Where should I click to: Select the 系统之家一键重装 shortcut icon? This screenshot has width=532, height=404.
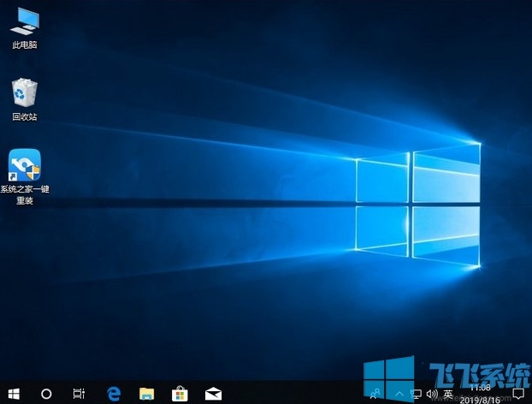(x=25, y=176)
